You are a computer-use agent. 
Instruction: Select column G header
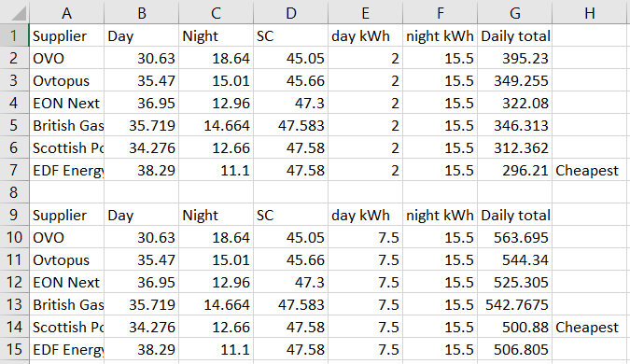point(514,13)
